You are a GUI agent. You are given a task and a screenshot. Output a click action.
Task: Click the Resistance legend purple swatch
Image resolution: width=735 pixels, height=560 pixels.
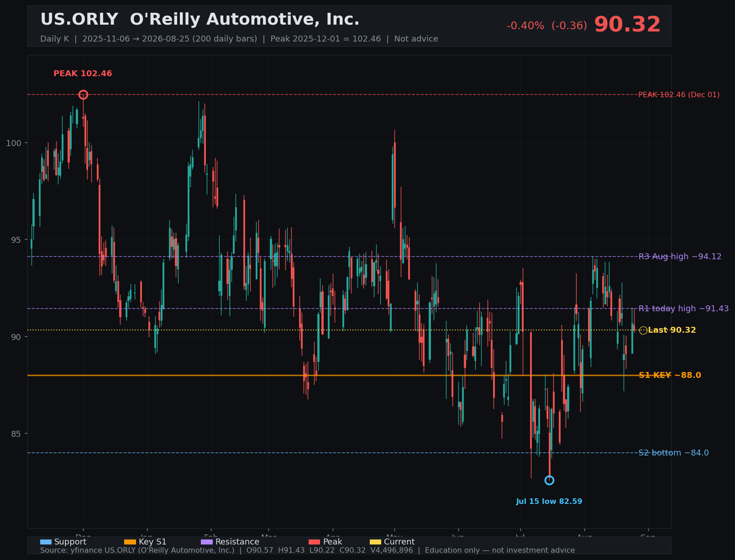pos(207,542)
